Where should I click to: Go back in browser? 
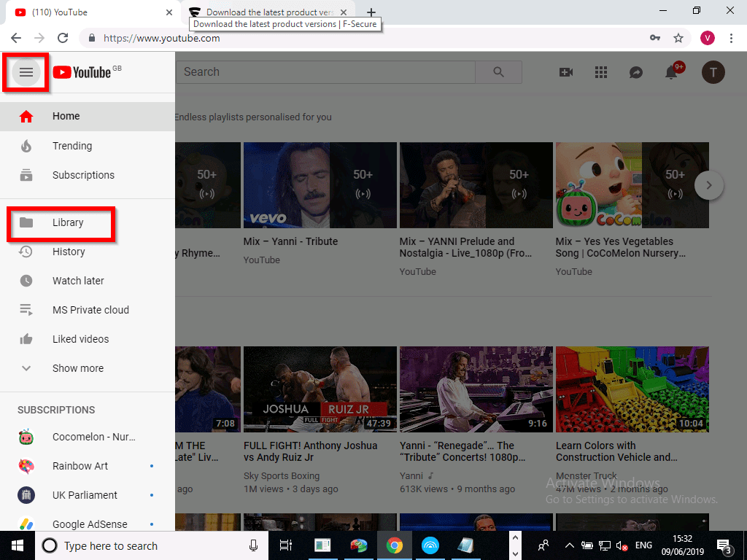tap(16, 38)
